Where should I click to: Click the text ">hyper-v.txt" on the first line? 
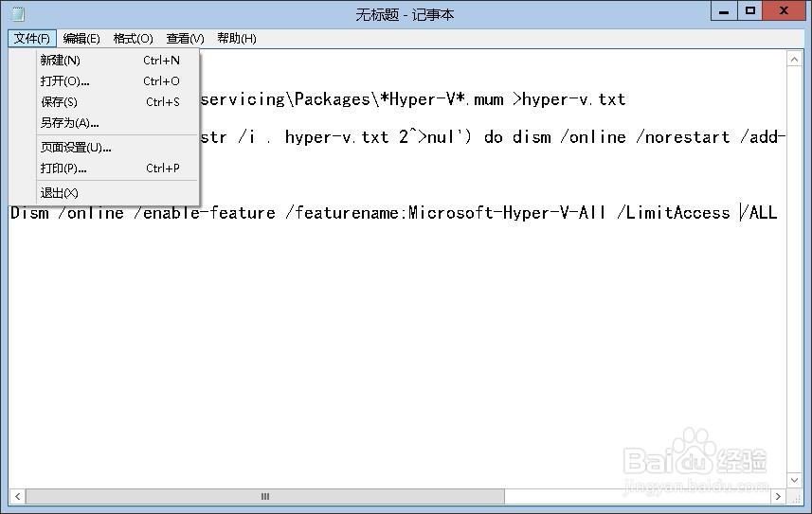pos(569,98)
